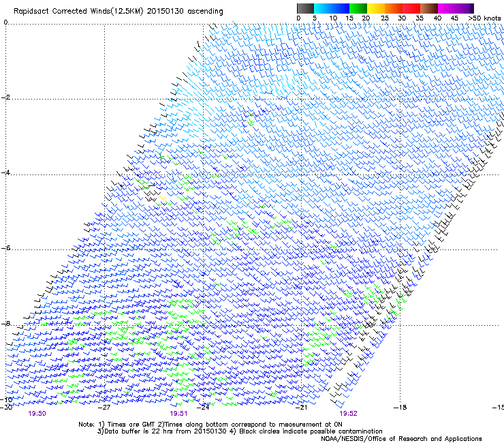Click the 19:51 time label
The image size is (504, 443).
click(x=178, y=414)
